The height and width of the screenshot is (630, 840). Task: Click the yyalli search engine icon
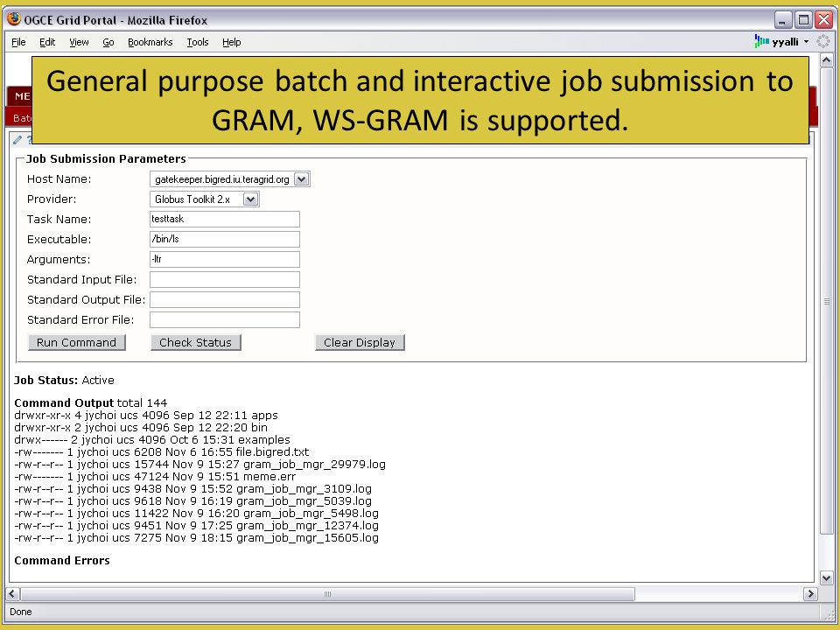tap(762, 41)
